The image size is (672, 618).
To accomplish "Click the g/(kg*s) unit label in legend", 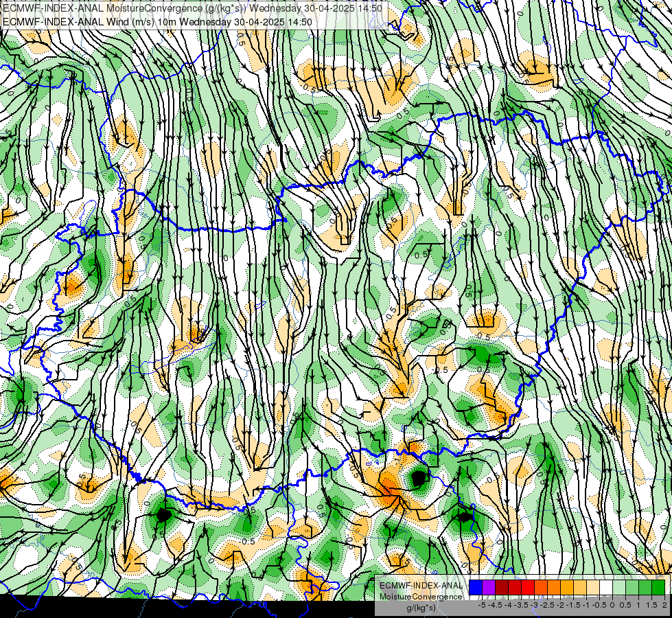I will (x=421, y=608).
